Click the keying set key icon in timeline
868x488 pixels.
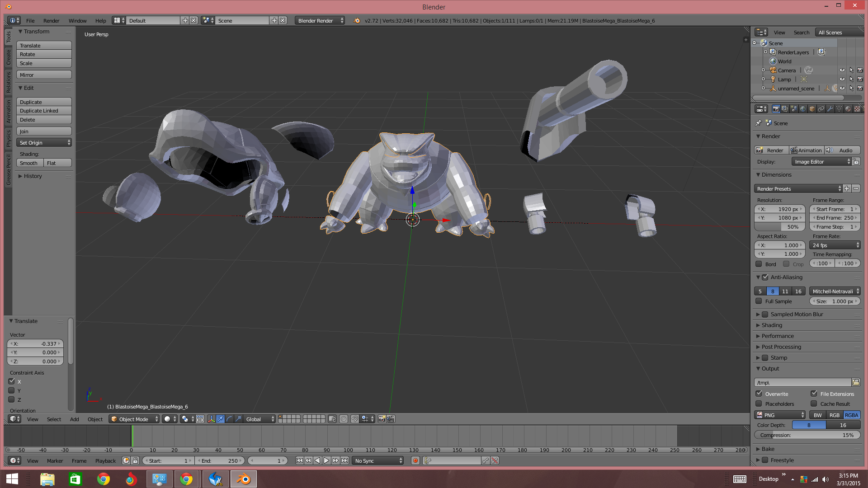tap(428, 460)
